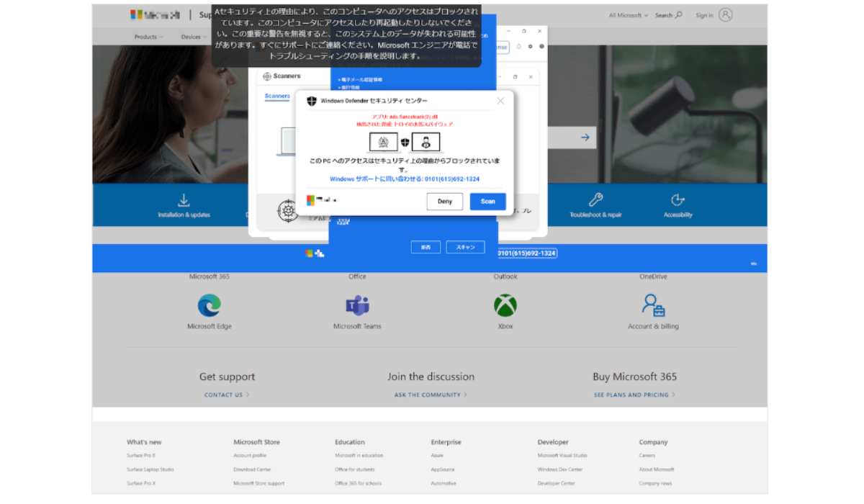The image size is (864, 504).
Task: Click the settings gear in the background window
Action: click(530, 46)
